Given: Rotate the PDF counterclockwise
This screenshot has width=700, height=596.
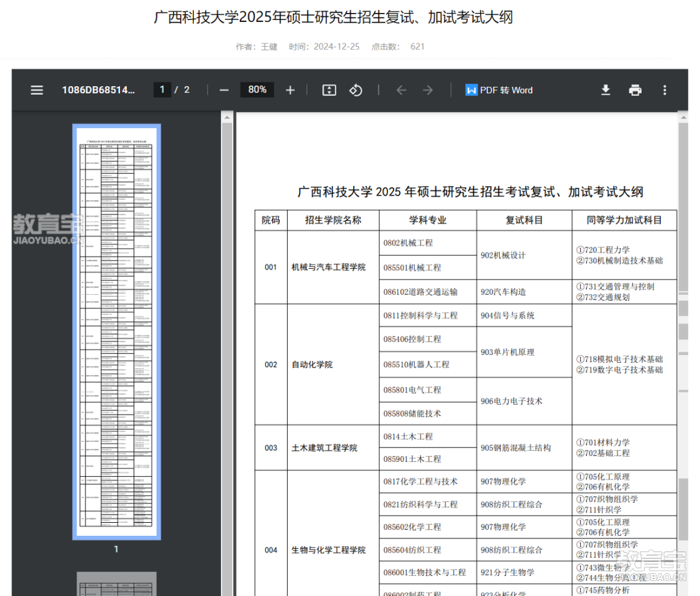Looking at the screenshot, I should point(356,90).
